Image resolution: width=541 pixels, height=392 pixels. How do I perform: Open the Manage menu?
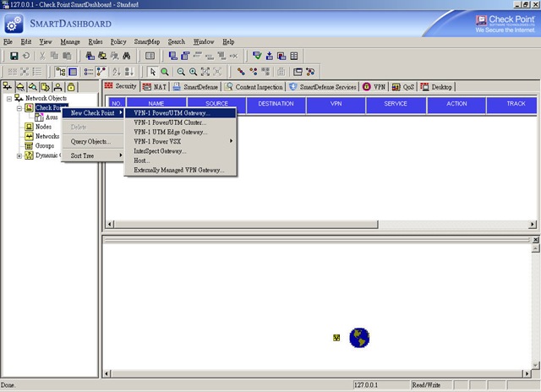point(70,41)
